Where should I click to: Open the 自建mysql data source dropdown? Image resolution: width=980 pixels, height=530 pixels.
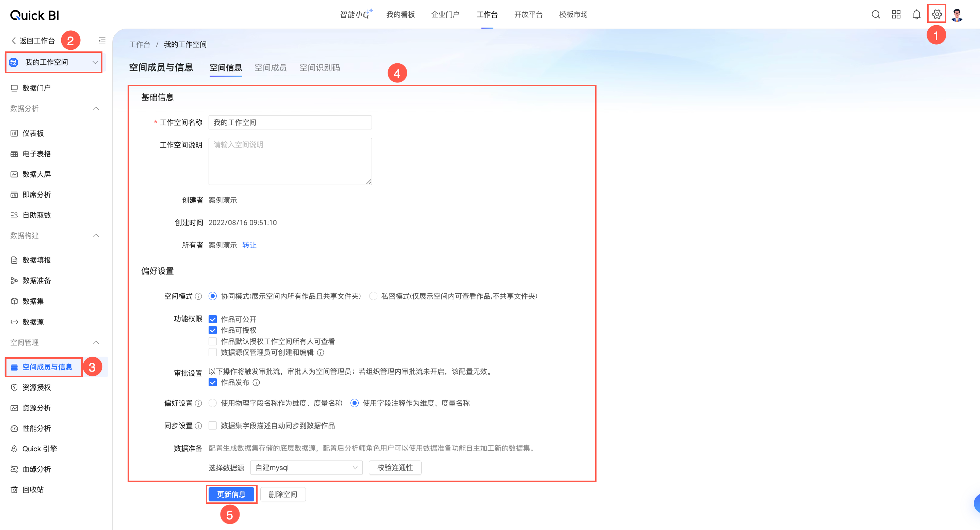pos(306,467)
